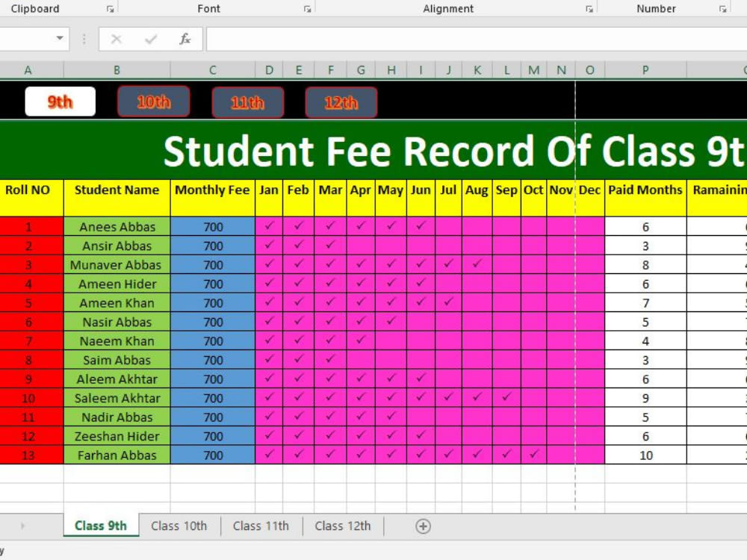747x560 pixels.
Task: Click the Jan header cell
Action: pos(269,198)
